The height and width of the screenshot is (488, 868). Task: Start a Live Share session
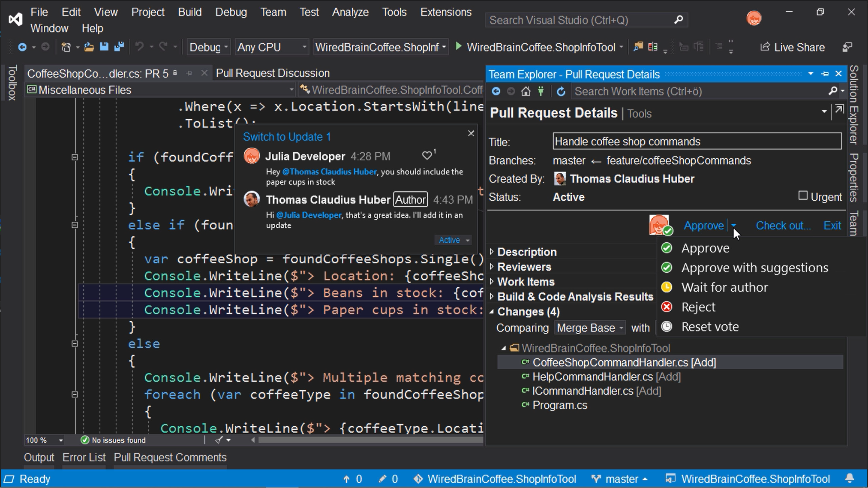[x=792, y=47]
